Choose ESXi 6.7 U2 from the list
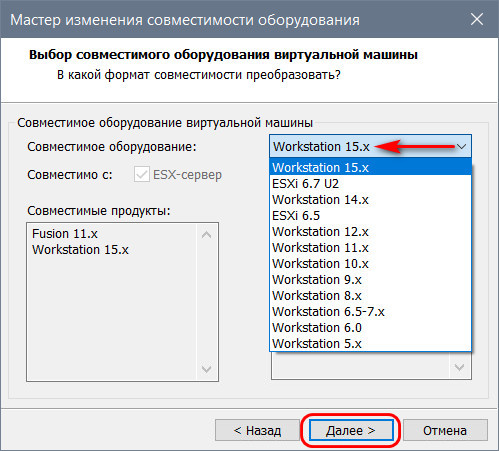The height and width of the screenshot is (451, 499). (x=370, y=183)
